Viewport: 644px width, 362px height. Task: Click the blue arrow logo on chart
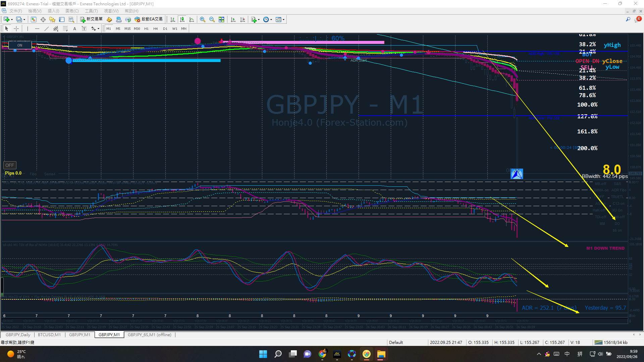(x=517, y=174)
